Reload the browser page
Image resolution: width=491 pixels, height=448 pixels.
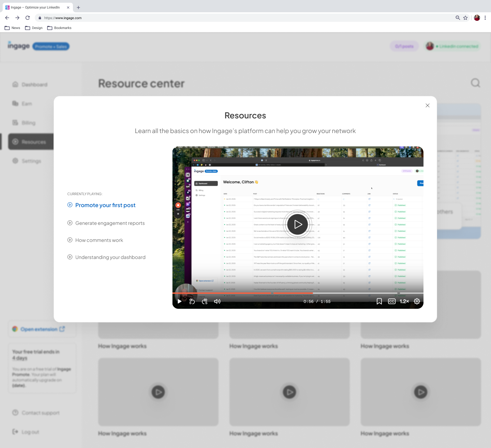(x=28, y=18)
